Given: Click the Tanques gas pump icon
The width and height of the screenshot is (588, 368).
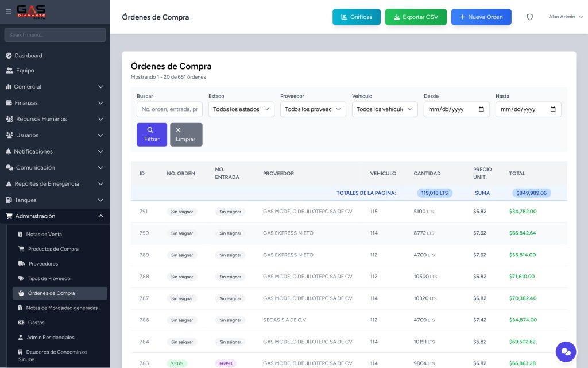Looking at the screenshot, I should pos(9,200).
